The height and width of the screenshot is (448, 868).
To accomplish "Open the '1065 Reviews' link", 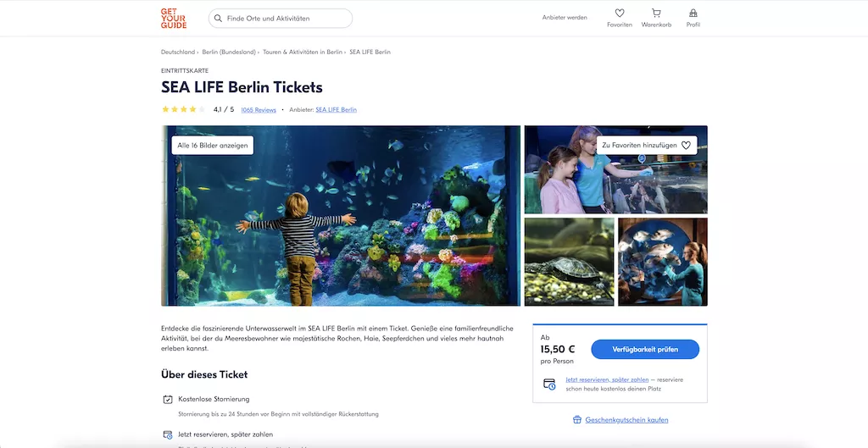I will [259, 110].
